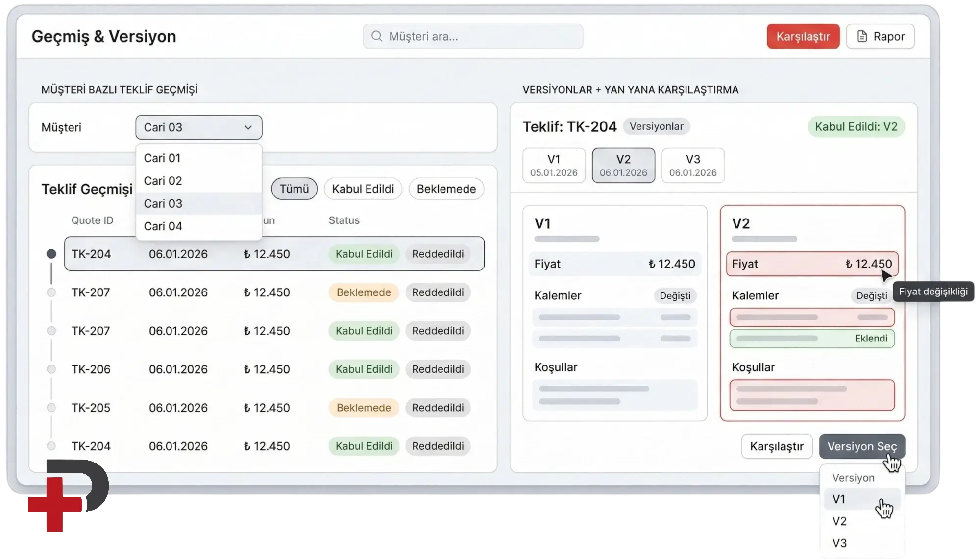The width and height of the screenshot is (980, 560).
Task: Select the filled timeline dot for TK-204
Action: pyautogui.click(x=51, y=254)
